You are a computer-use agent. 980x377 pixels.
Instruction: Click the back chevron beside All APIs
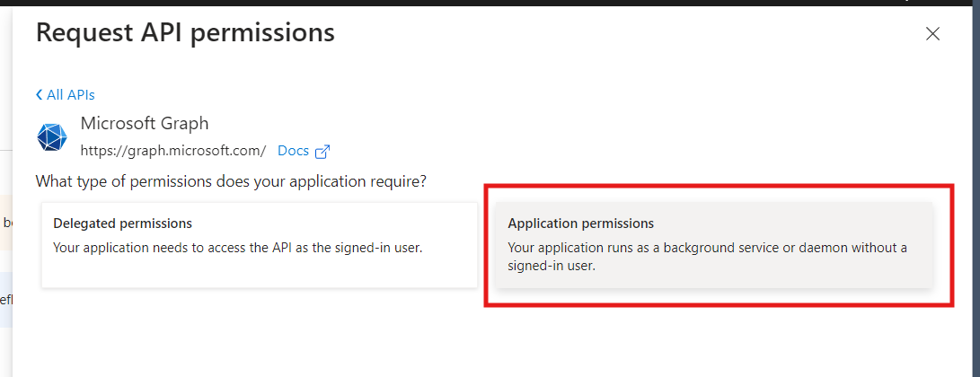[40, 95]
